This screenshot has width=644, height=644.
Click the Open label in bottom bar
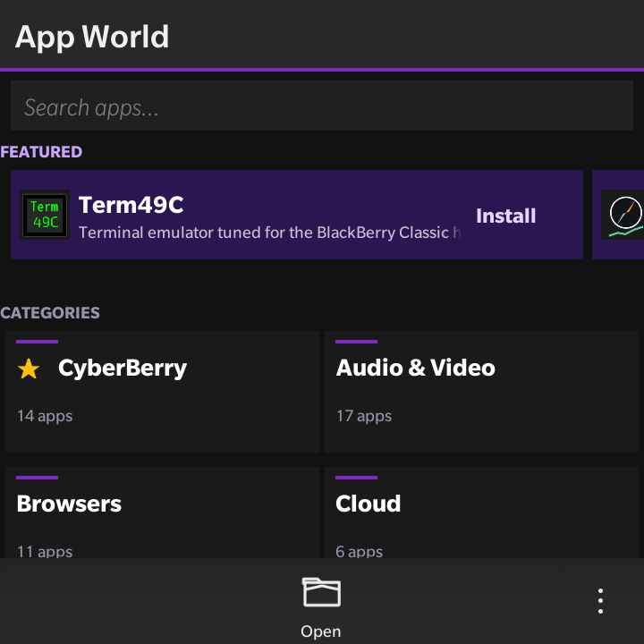pos(321,631)
